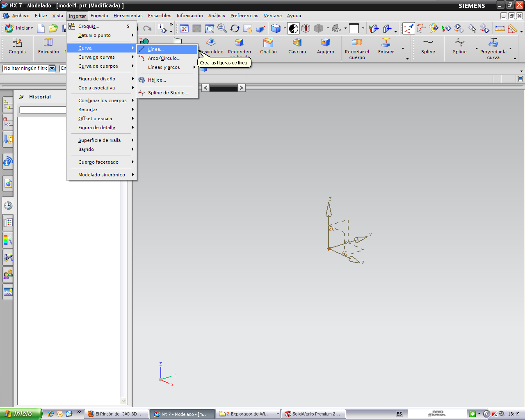The width and height of the screenshot is (525, 420).
Task: Select the Pan hand tool
Action: coord(247,28)
